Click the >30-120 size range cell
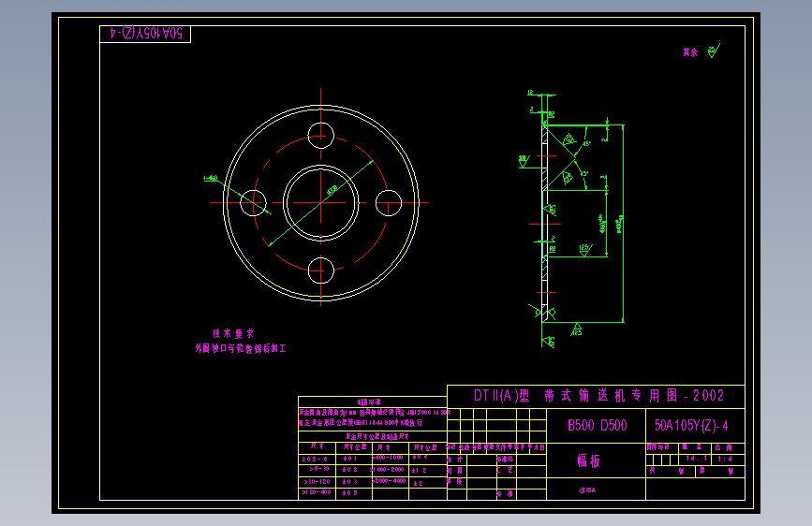 [x=317, y=481]
